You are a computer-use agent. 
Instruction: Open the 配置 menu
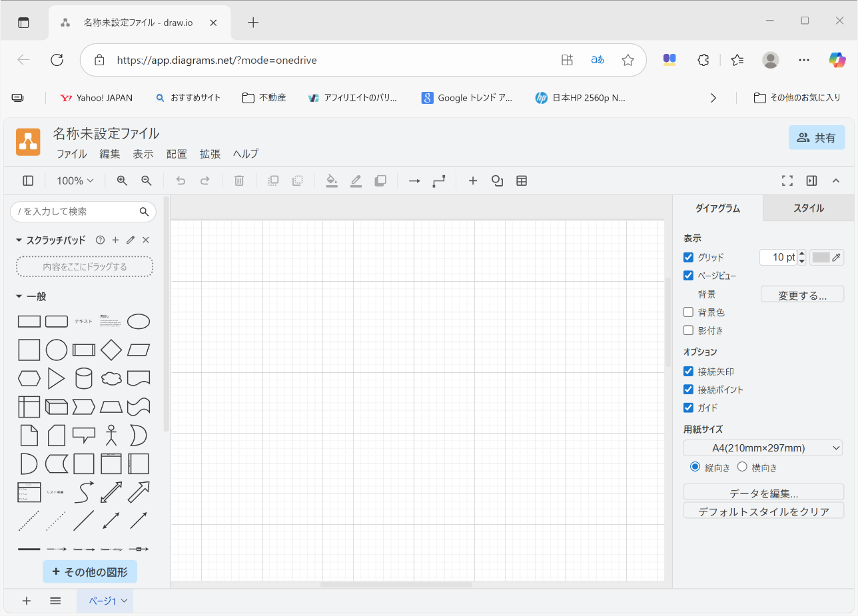click(177, 154)
